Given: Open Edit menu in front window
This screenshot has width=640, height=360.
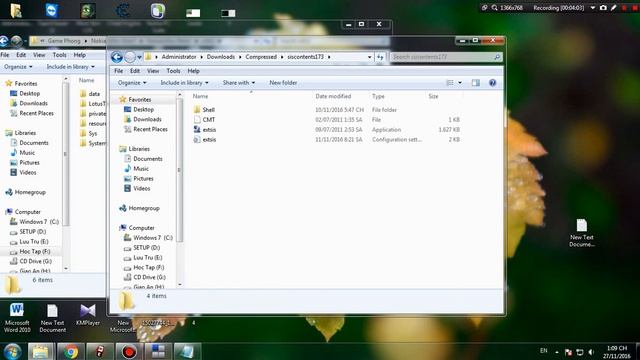Looking at the screenshot, I should [x=135, y=71].
